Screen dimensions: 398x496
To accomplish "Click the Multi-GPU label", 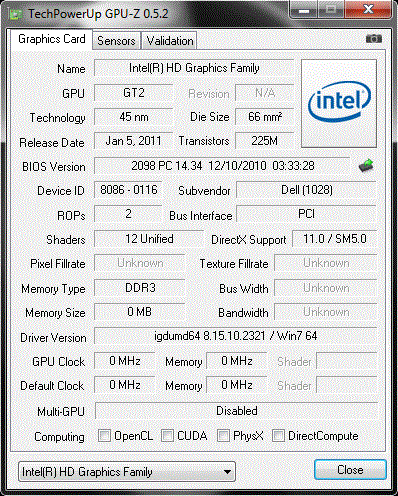I will [x=61, y=412].
